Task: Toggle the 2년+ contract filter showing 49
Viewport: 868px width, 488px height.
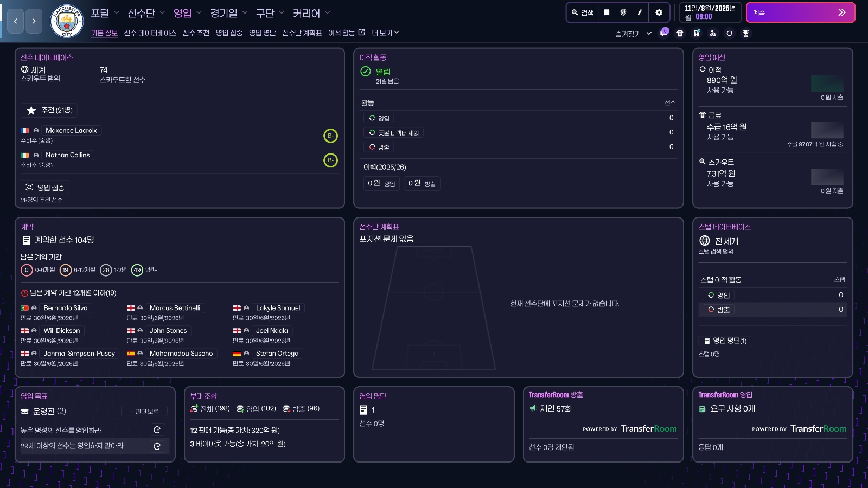Action: (137, 270)
